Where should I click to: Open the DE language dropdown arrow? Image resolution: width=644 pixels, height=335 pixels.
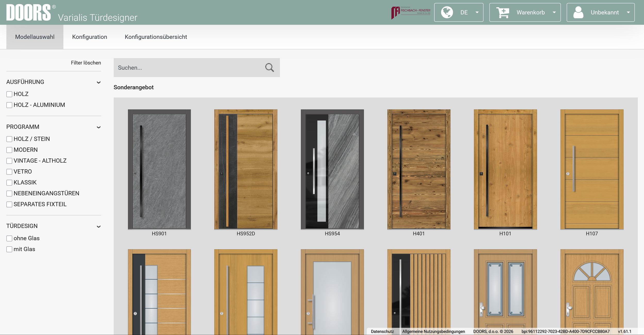[477, 12]
